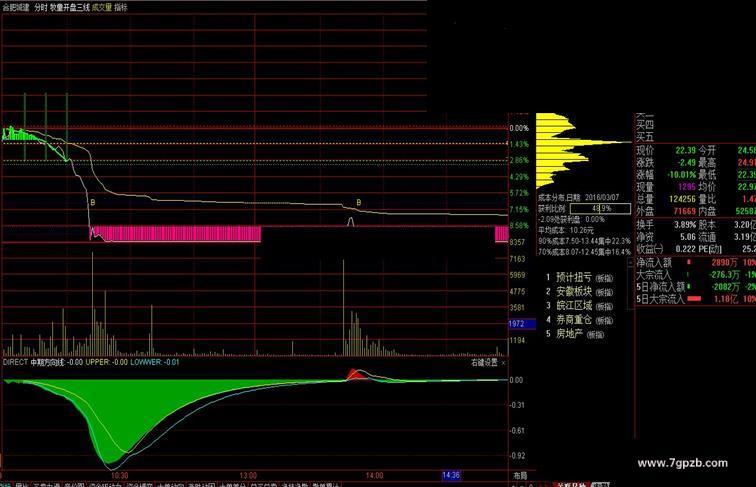The image size is (756, 487).
Task: Click the 8.58% price axis label
Action: pos(519,226)
